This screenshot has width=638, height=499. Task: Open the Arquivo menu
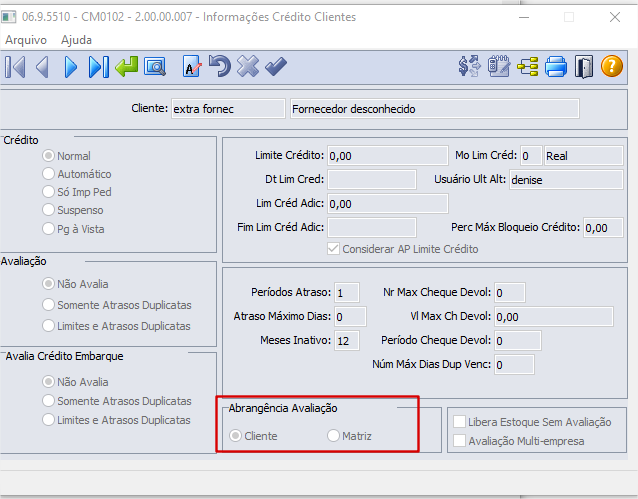(26, 40)
